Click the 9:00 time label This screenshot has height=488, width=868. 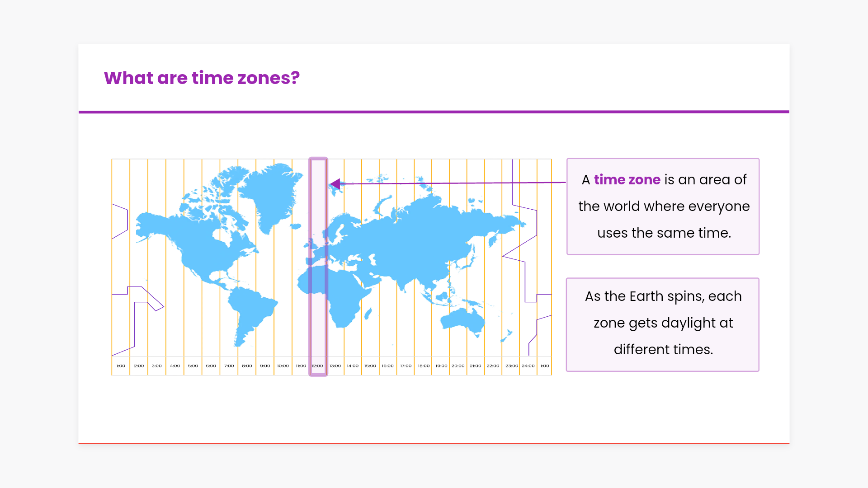[265, 366]
